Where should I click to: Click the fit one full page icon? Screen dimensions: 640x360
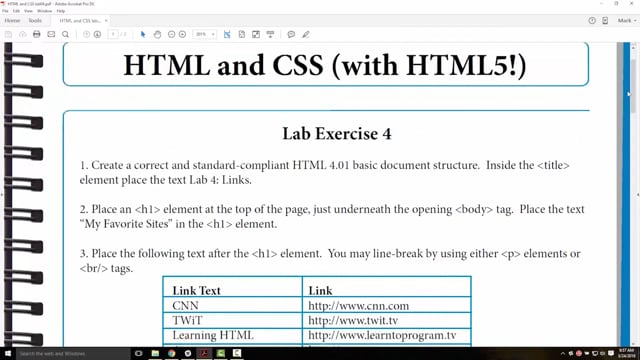coord(242,35)
